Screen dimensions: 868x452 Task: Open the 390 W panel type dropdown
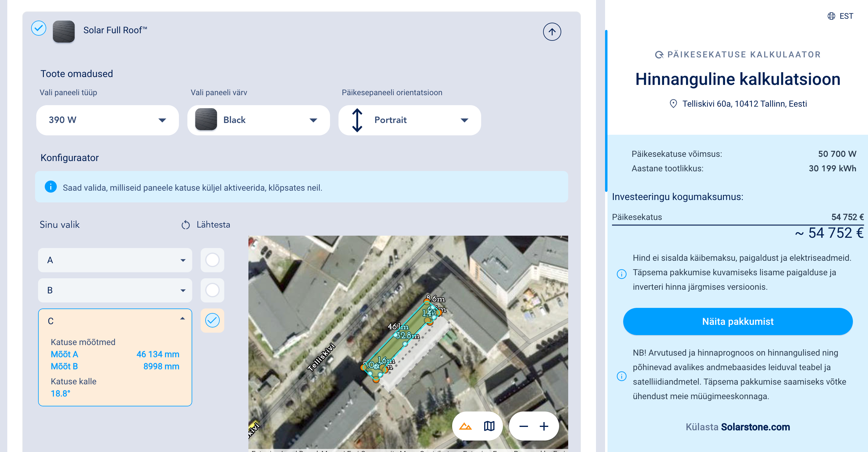pyautogui.click(x=107, y=120)
